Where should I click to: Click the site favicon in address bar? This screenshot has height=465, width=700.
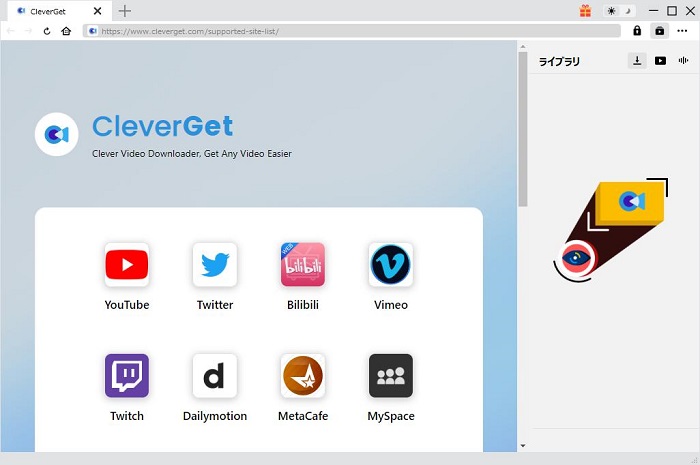point(92,31)
